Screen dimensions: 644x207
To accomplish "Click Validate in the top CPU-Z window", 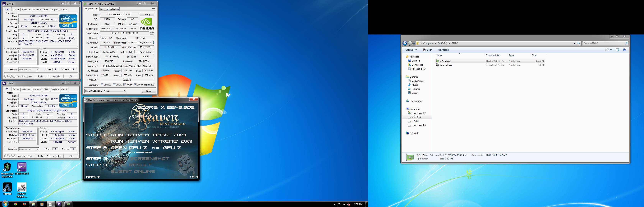I will (56, 76).
